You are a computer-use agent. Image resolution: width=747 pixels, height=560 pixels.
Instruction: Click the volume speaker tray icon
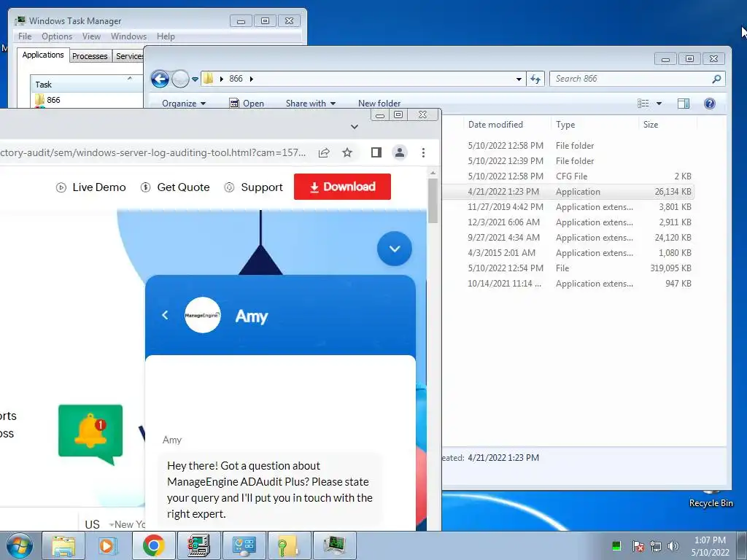(673, 546)
